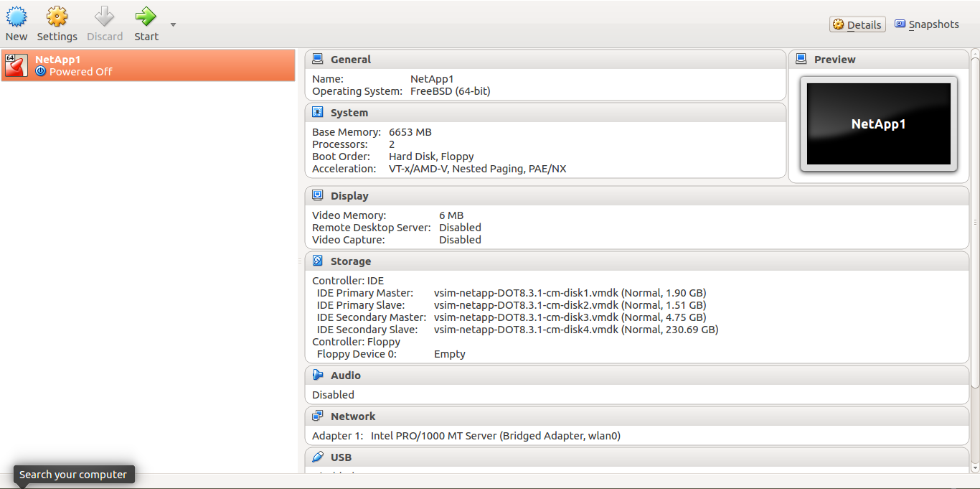Select the NetApp1 virtual machine entry
The image size is (980, 489).
(x=148, y=65)
